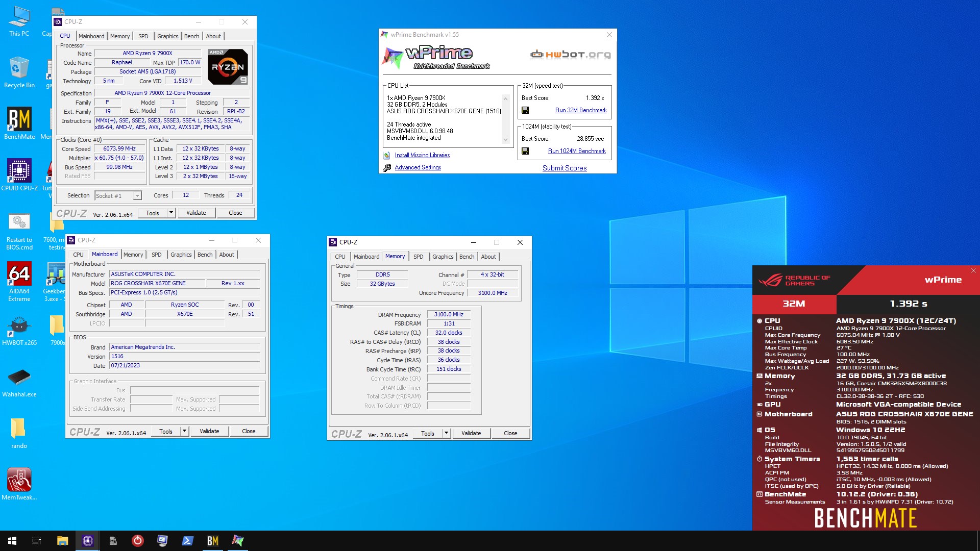Viewport: 980px width, 551px height.
Task: Expand Tools dropdown arrow in Mainboard CPU-Z window
Action: tap(185, 431)
